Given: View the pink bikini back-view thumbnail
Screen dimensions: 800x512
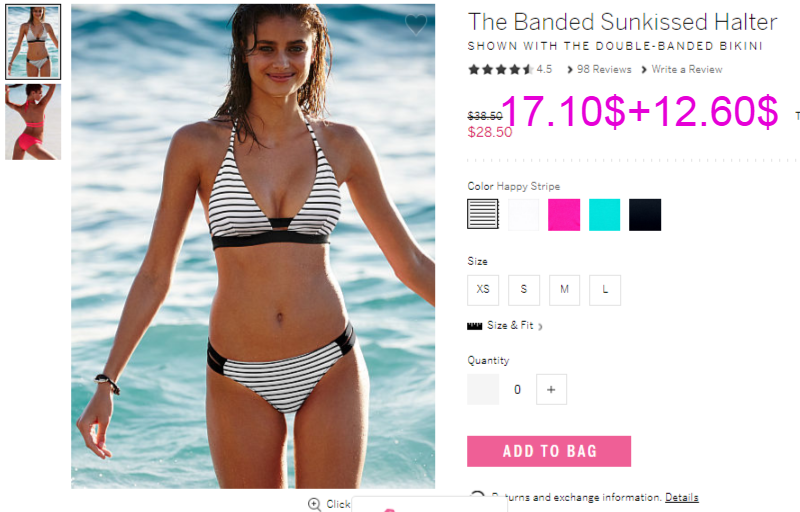Looking at the screenshot, I should coord(33,122).
